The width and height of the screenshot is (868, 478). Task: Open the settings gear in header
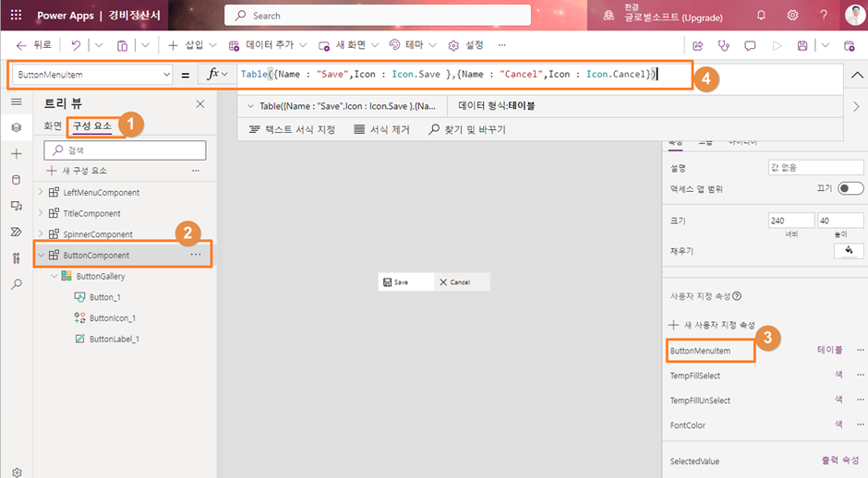[792, 15]
